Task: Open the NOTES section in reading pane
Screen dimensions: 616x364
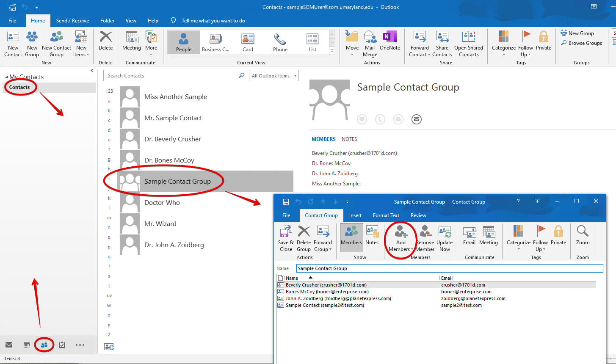Action: click(x=349, y=139)
